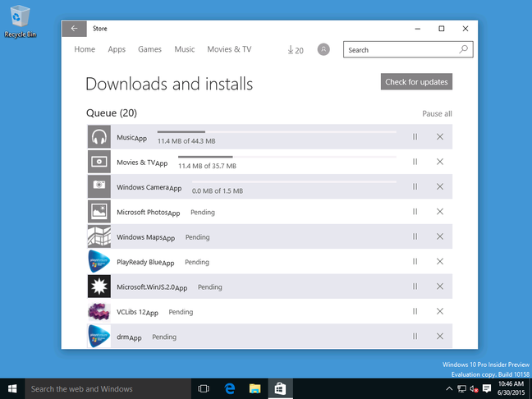
Task: Click the PlayReady BlueApp icon
Action: (99, 261)
